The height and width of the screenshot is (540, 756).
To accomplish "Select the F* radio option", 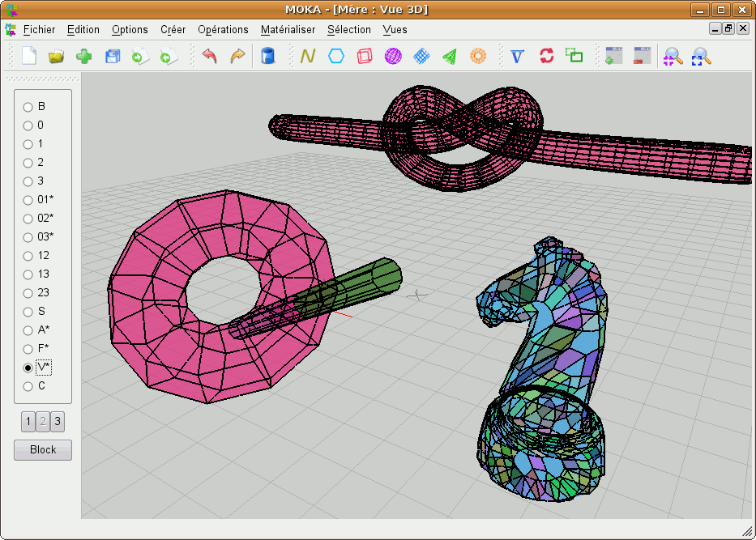I will (28, 349).
